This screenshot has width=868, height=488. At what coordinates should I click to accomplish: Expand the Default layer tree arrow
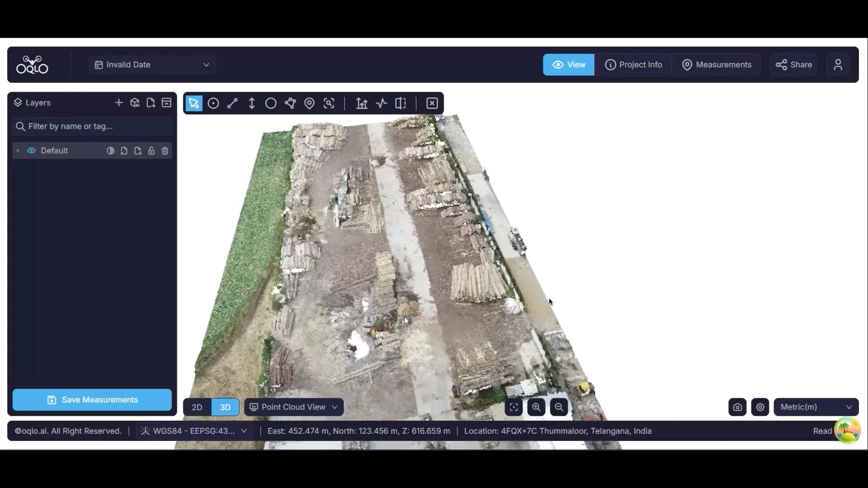click(x=18, y=151)
